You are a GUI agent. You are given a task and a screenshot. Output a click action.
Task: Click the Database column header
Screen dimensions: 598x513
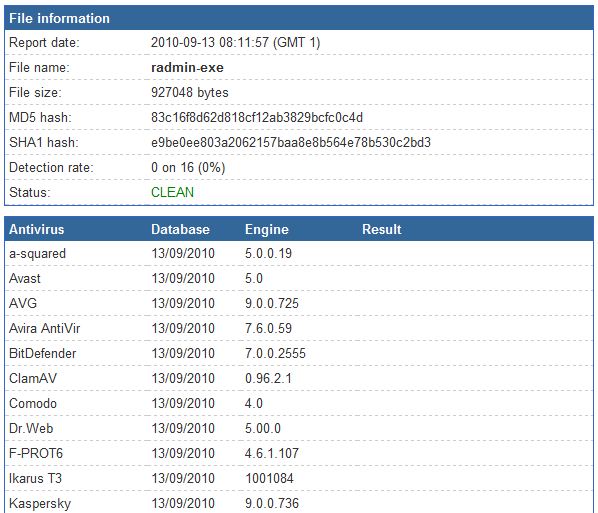(180, 229)
